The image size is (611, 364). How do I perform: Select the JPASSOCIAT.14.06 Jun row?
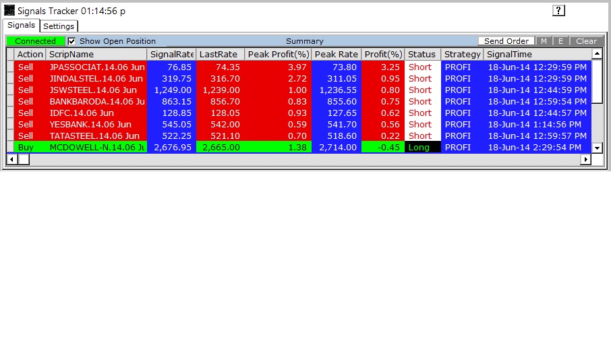tap(96, 67)
